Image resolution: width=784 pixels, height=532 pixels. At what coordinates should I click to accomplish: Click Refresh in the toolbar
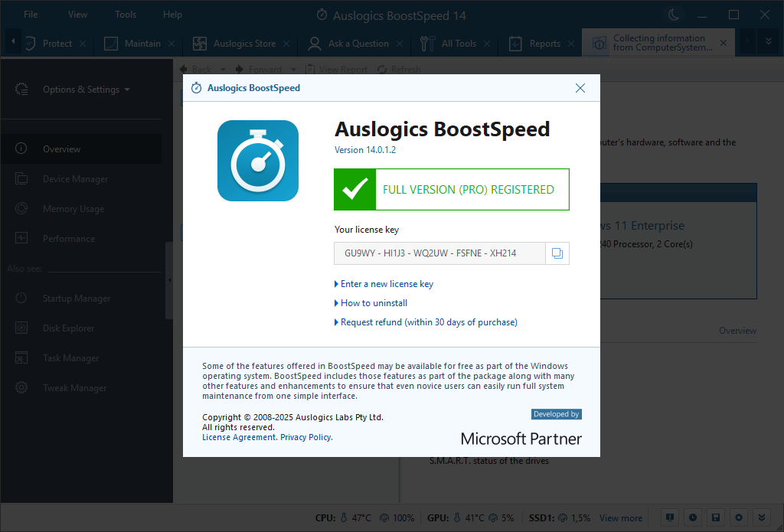(x=400, y=70)
